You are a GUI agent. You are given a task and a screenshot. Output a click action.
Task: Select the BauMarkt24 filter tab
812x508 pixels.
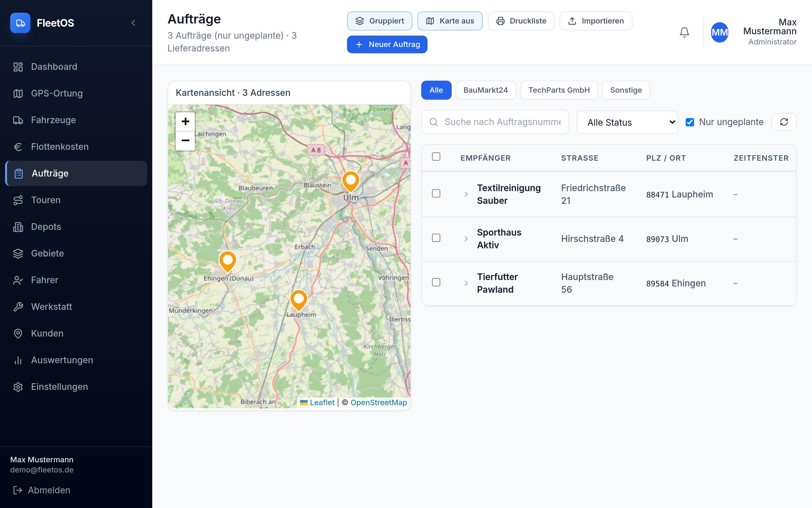click(486, 90)
